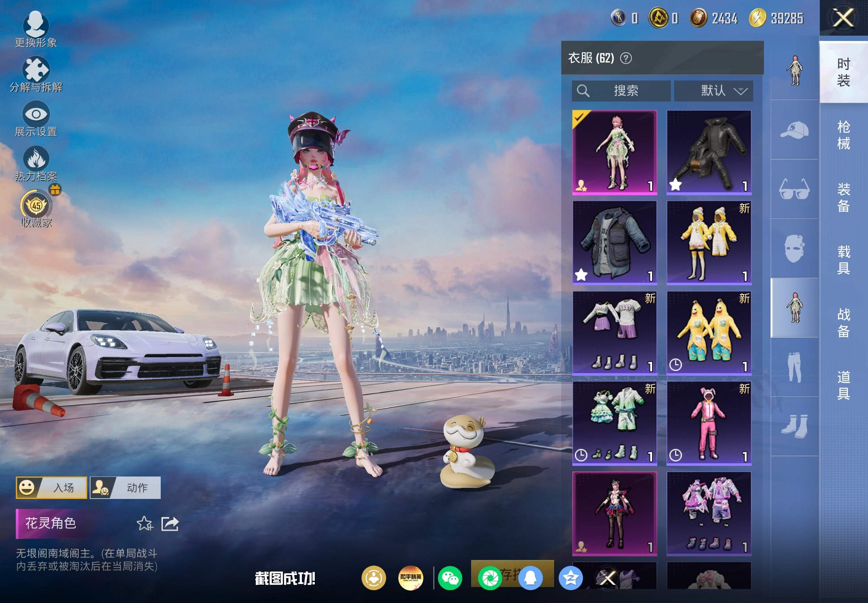Open the baseball cap headwear category

[x=795, y=129]
